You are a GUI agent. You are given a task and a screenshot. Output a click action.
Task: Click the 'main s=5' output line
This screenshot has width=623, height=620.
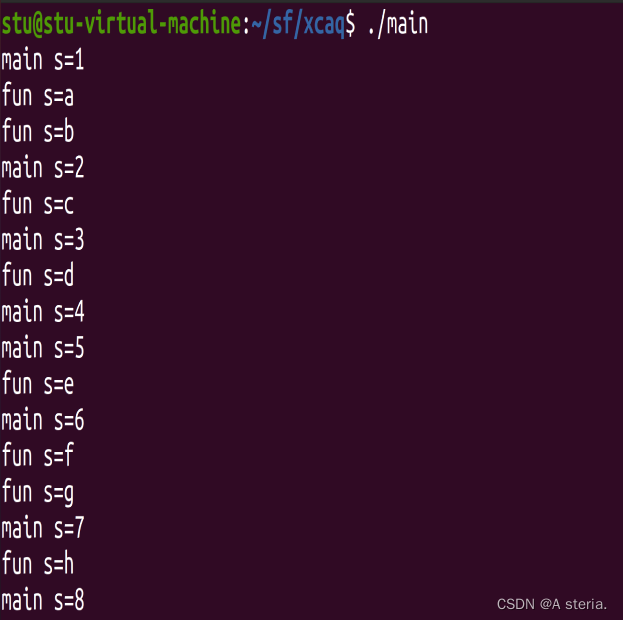(x=43, y=347)
